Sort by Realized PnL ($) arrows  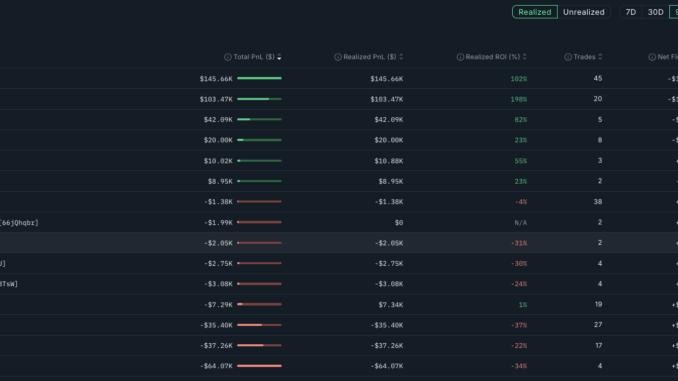coord(401,57)
